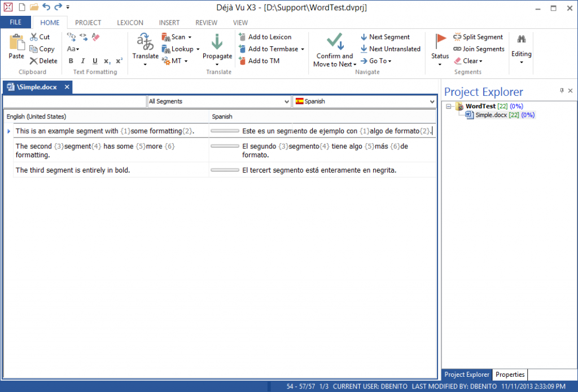Close the Project Explorer panel
This screenshot has height=392, width=578.
click(570, 90)
